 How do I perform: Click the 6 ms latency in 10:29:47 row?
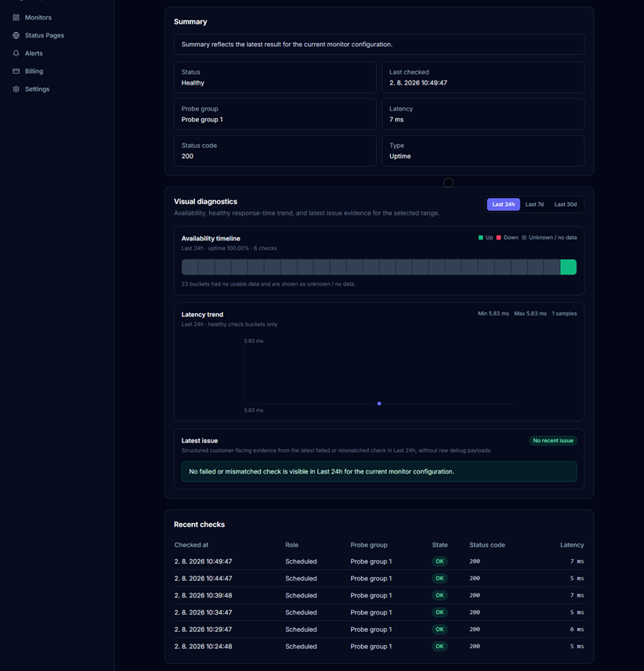coord(577,630)
